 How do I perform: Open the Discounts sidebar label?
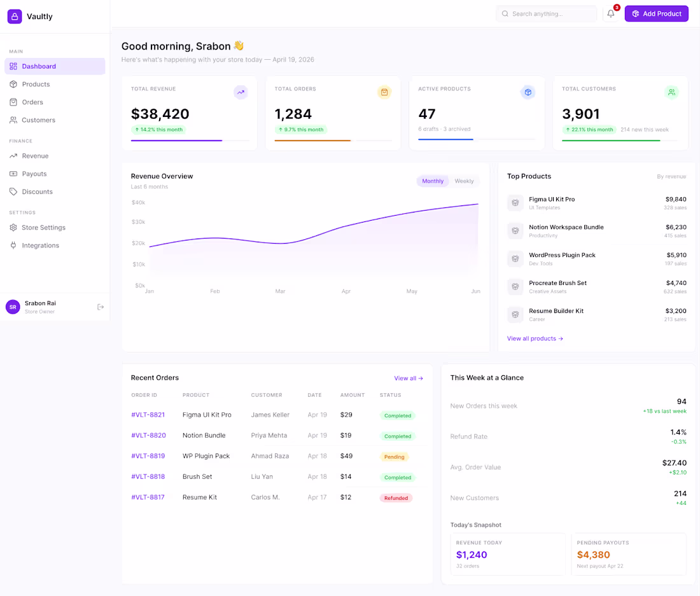pos(37,191)
